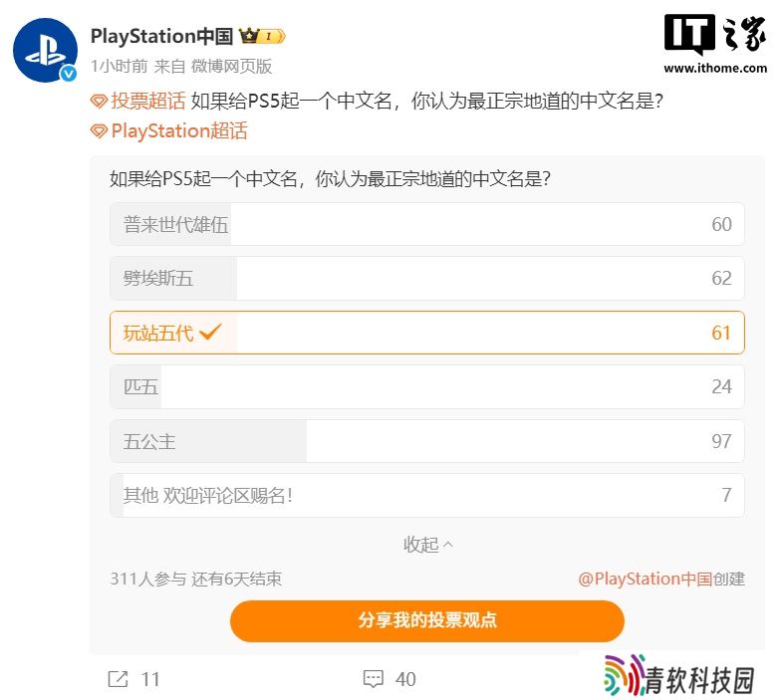Image resolution: width=779 pixels, height=700 pixels.
Task: Vote for the 五公主 option
Action: coord(426,441)
